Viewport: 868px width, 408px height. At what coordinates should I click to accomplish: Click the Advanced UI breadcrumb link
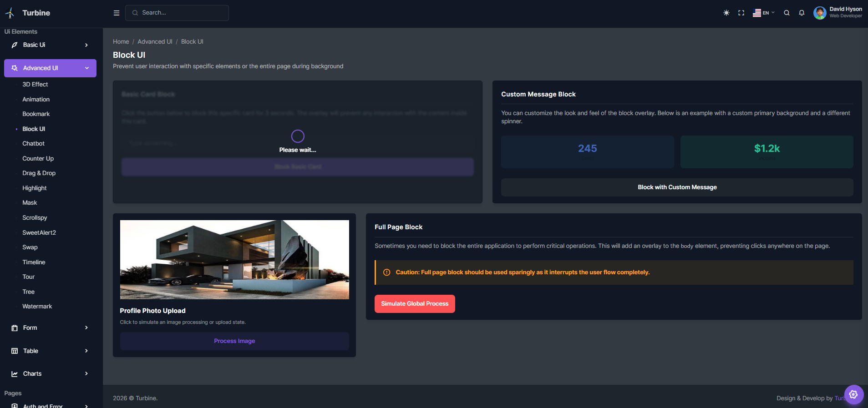155,42
